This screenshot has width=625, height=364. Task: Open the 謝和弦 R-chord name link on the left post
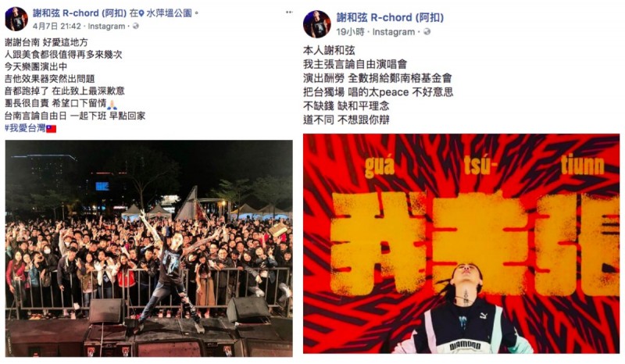[x=80, y=13]
